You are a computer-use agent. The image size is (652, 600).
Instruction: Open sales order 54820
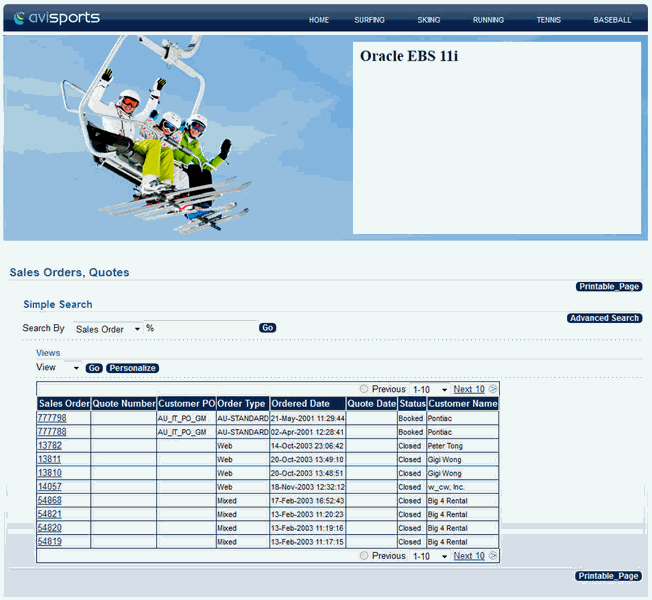pos(49,528)
